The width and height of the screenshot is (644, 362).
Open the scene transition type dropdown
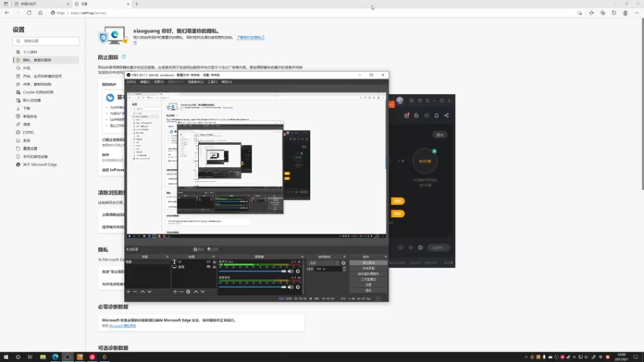click(324, 263)
